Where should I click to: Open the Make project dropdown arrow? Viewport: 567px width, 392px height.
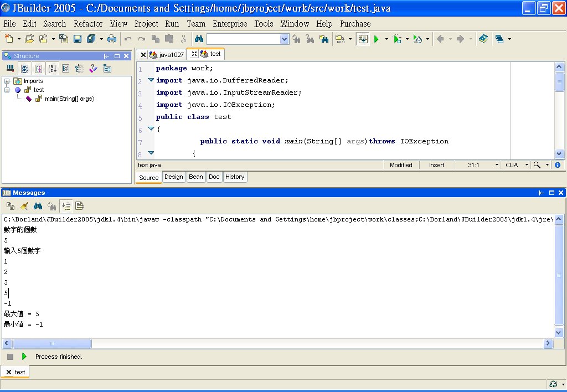pyautogui.click(x=350, y=39)
